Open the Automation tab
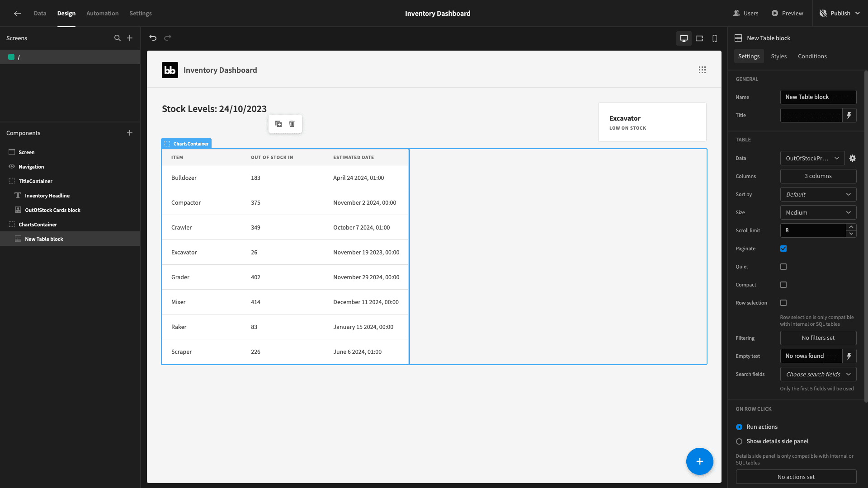 tap(103, 14)
